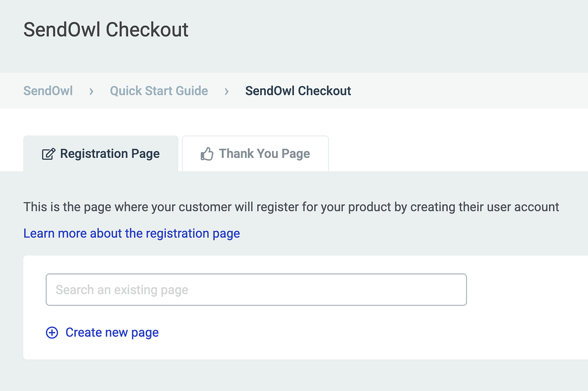This screenshot has height=391, width=588.
Task: Click the placeholder text in the search box
Action: tap(122, 290)
